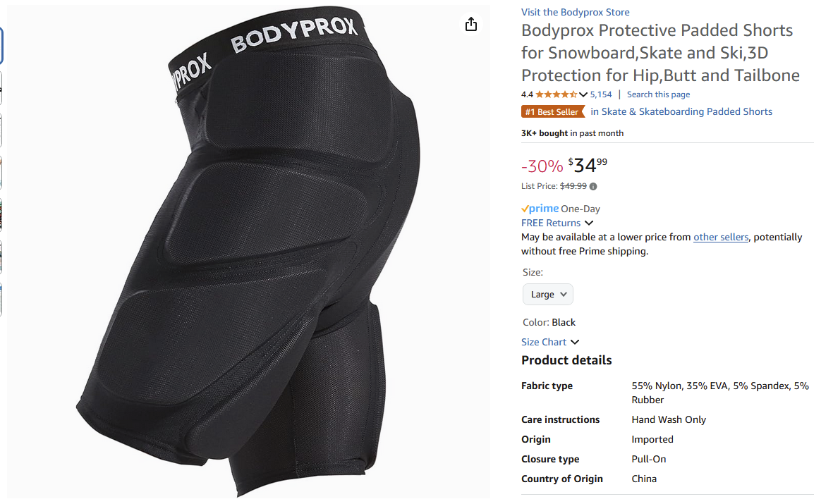Open Skate & Skateboarding Padded Shorts category link
833x504 pixels.
point(681,111)
